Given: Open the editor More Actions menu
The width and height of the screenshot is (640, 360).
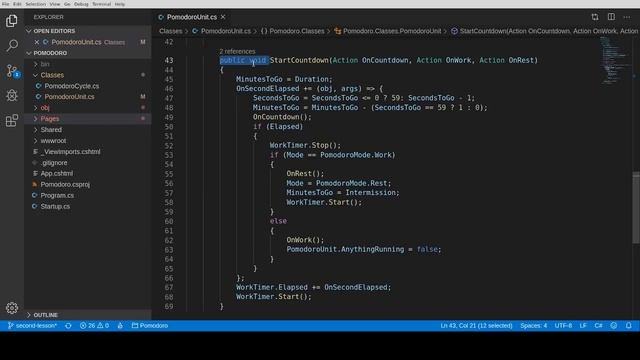Looking at the screenshot, I should (x=627, y=17).
